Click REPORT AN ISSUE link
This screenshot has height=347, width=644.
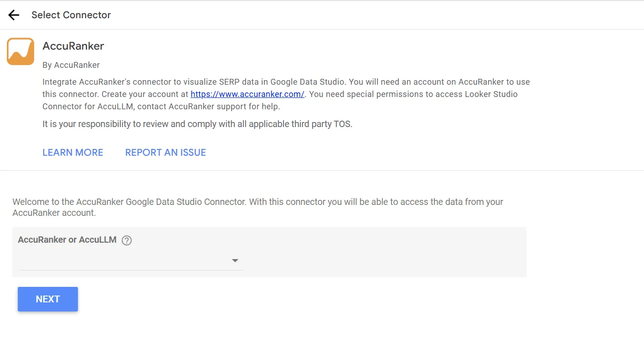click(x=165, y=153)
